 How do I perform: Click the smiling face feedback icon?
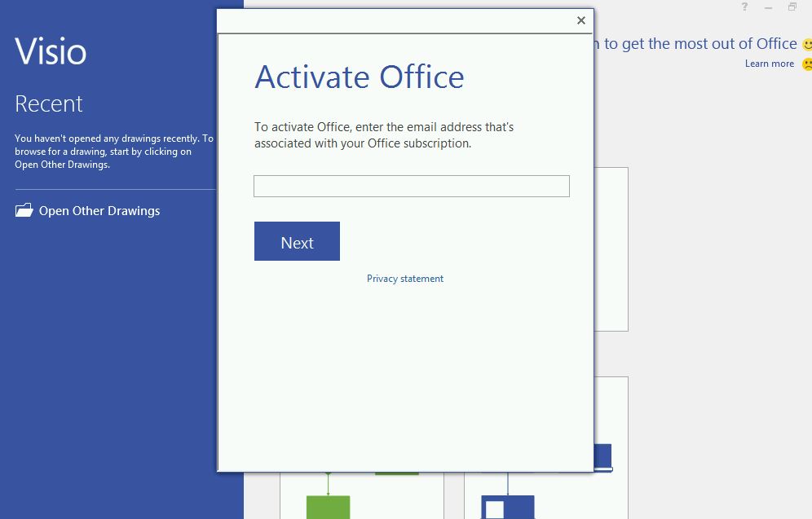(805, 43)
